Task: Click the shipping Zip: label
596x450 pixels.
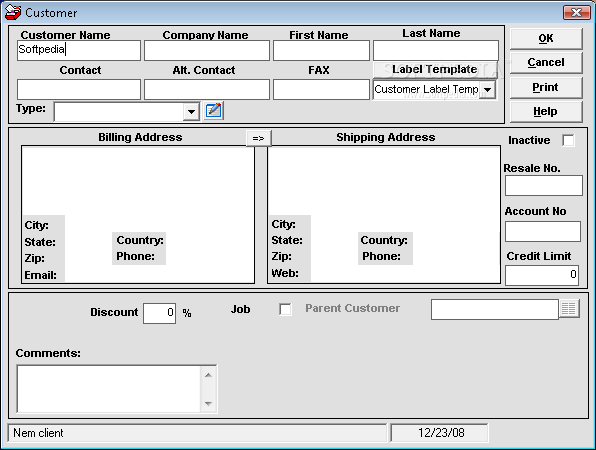Action: tap(282, 256)
